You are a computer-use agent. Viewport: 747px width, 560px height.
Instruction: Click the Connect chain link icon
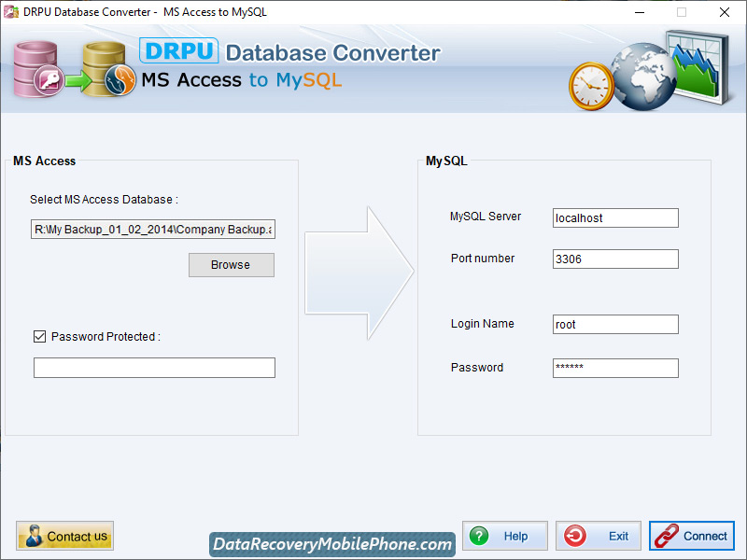click(667, 536)
